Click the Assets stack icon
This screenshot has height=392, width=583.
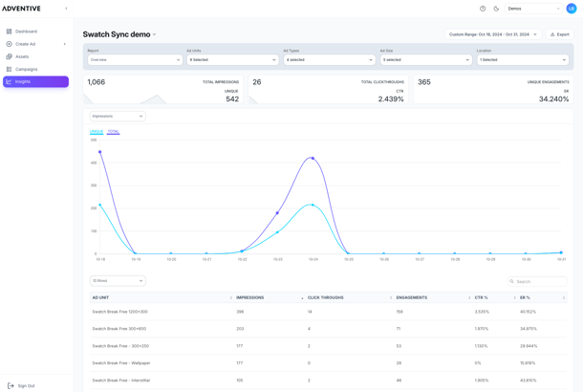pos(9,56)
